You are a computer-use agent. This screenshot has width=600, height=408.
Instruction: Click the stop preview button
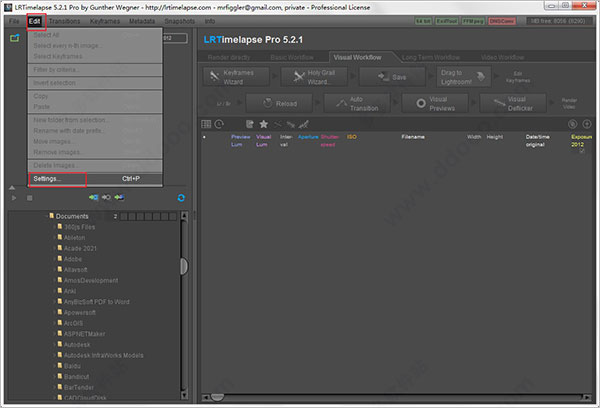[29, 198]
